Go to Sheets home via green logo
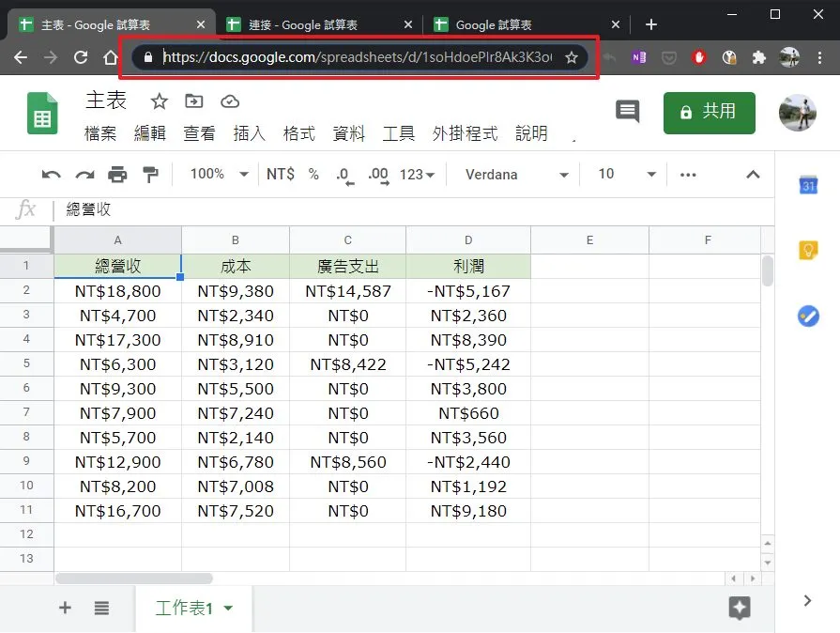Viewport: 840px width, 633px height. pos(42,113)
